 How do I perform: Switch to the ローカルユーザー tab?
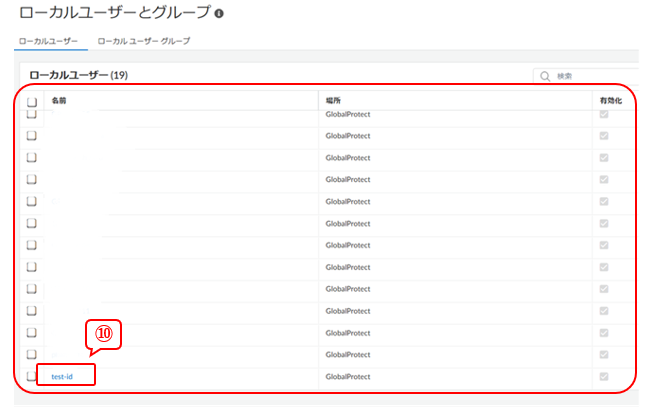46,41
